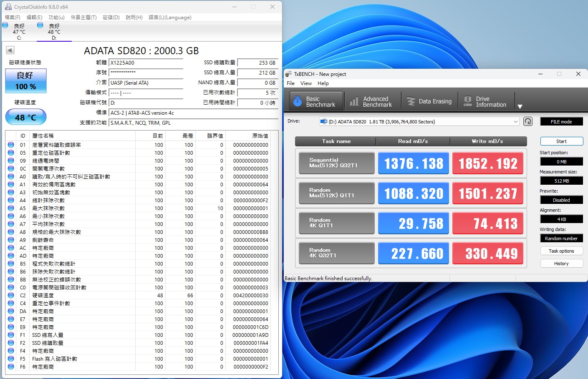
Task: Click the Writing data Random number button
Action: click(561, 238)
